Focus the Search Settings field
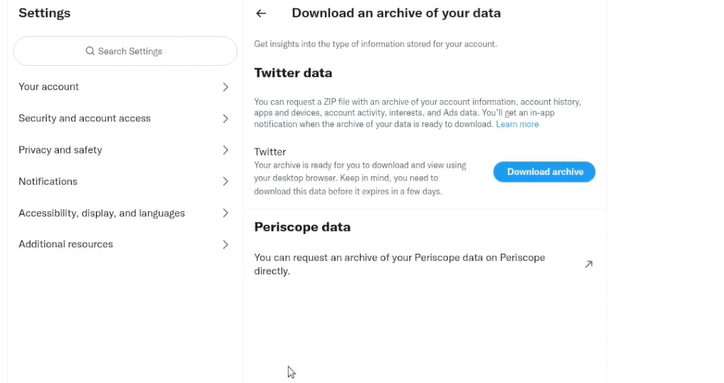This screenshot has height=383, width=724. [x=125, y=51]
